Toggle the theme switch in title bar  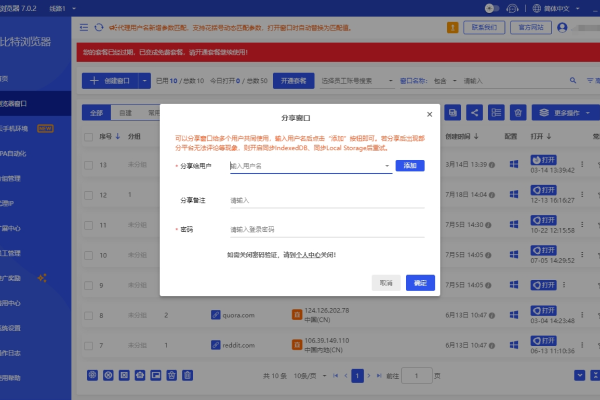(492, 8)
